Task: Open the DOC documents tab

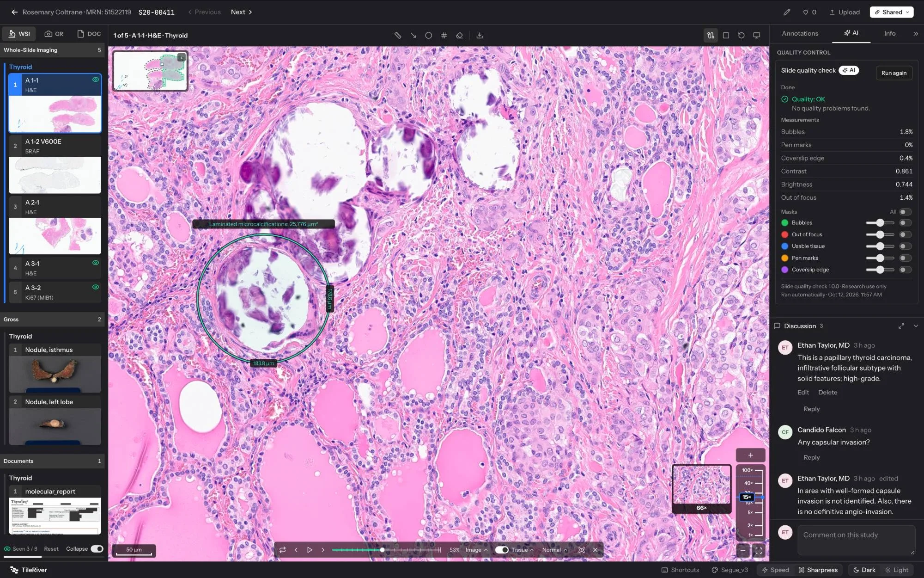Action: click(x=89, y=34)
